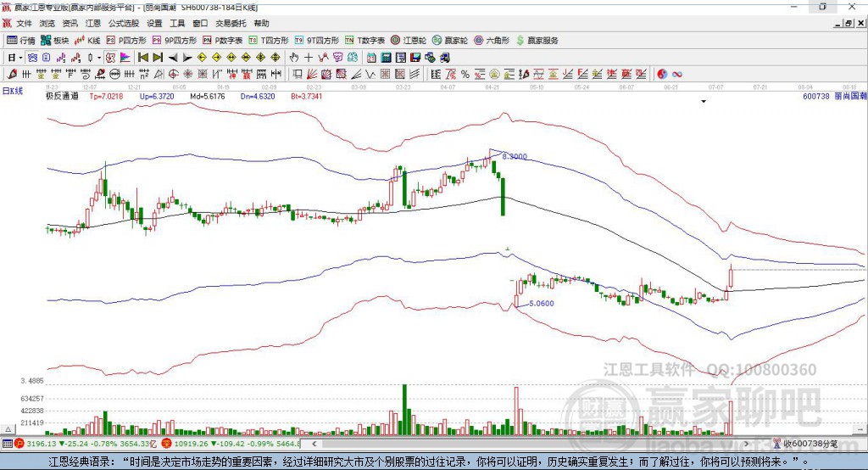Open the 窗口 menu

coord(200,23)
